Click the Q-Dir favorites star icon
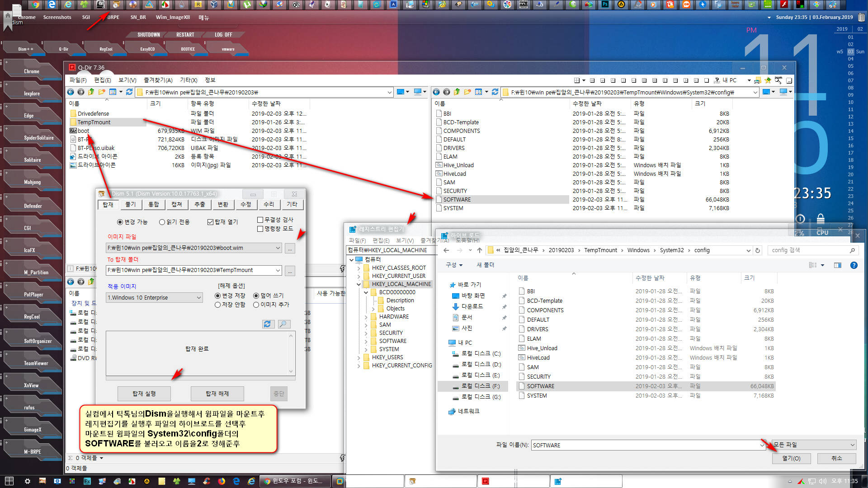Image resolution: width=868 pixels, height=488 pixels. [x=768, y=80]
